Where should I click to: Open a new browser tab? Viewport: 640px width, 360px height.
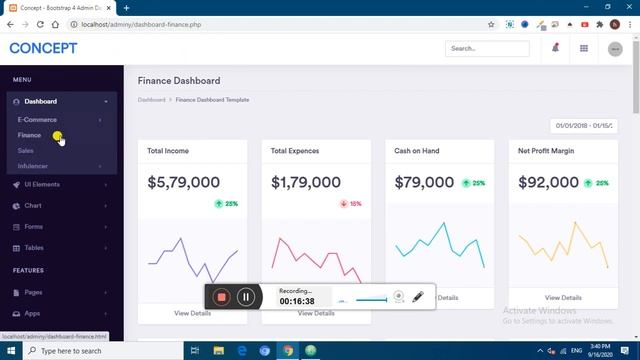coord(127,8)
